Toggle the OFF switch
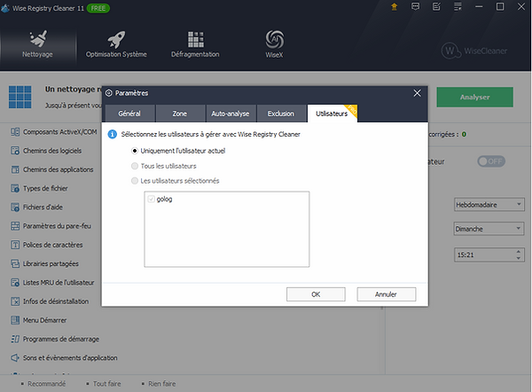 click(491, 161)
